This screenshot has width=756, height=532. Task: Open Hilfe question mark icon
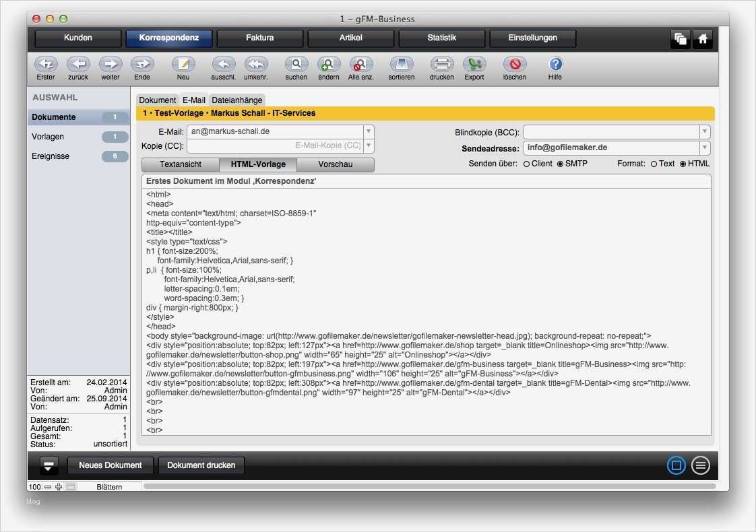tap(555, 64)
